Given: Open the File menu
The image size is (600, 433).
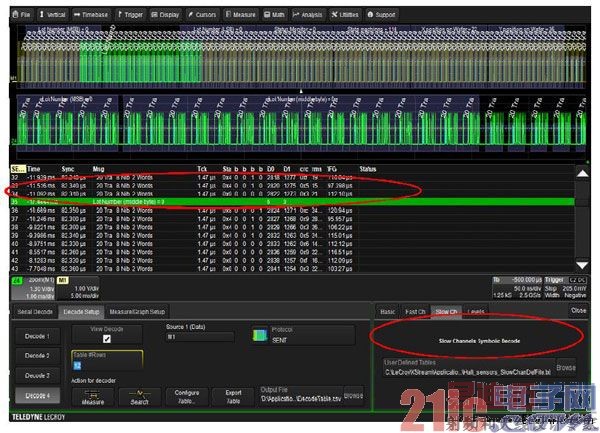Looking at the screenshot, I should (22, 15).
